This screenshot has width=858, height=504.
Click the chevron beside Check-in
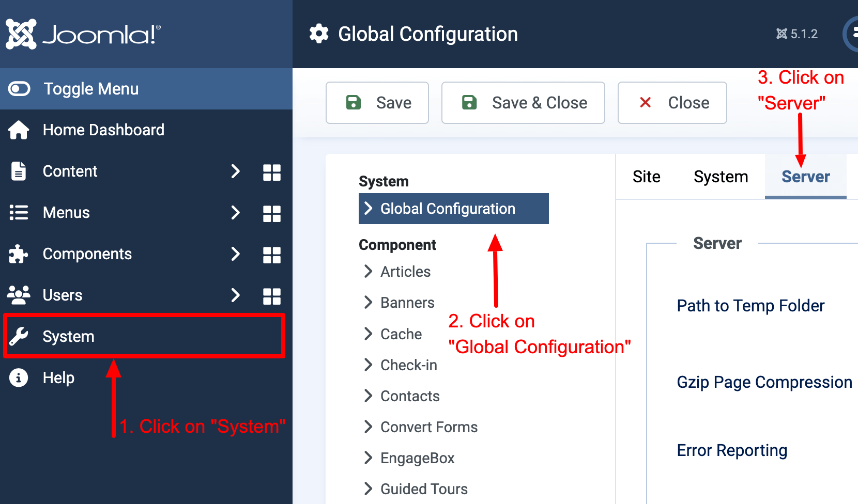(x=368, y=365)
